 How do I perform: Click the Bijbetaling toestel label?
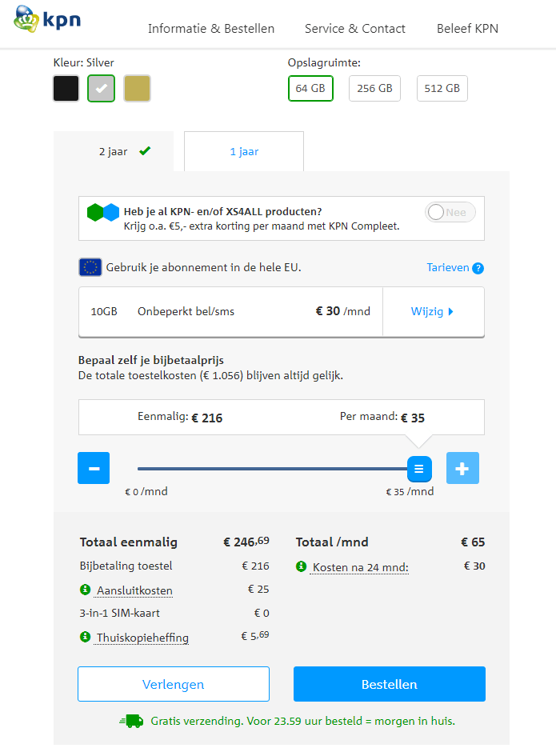click(126, 566)
